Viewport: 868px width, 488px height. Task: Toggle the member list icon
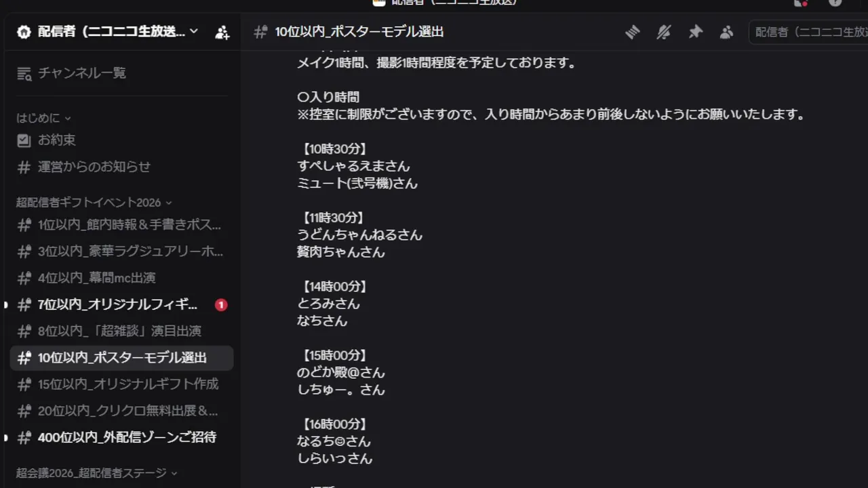coord(726,32)
